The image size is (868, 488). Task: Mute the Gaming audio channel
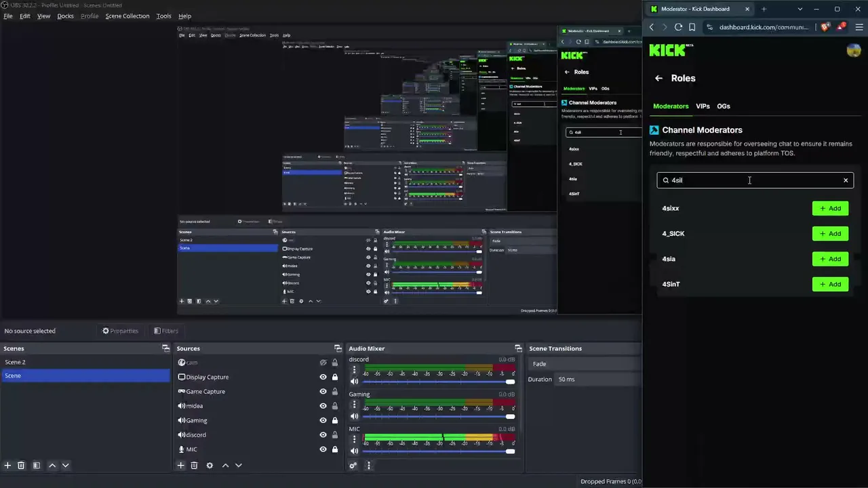354,416
